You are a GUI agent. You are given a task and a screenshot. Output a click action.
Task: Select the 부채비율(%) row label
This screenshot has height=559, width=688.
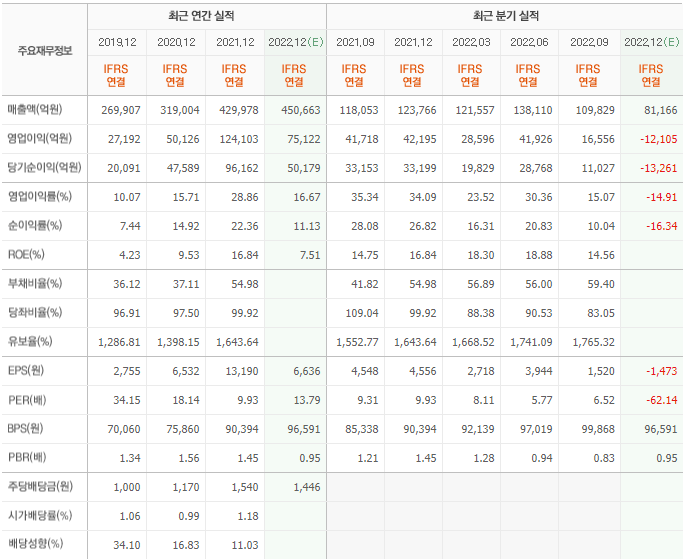(x=35, y=283)
